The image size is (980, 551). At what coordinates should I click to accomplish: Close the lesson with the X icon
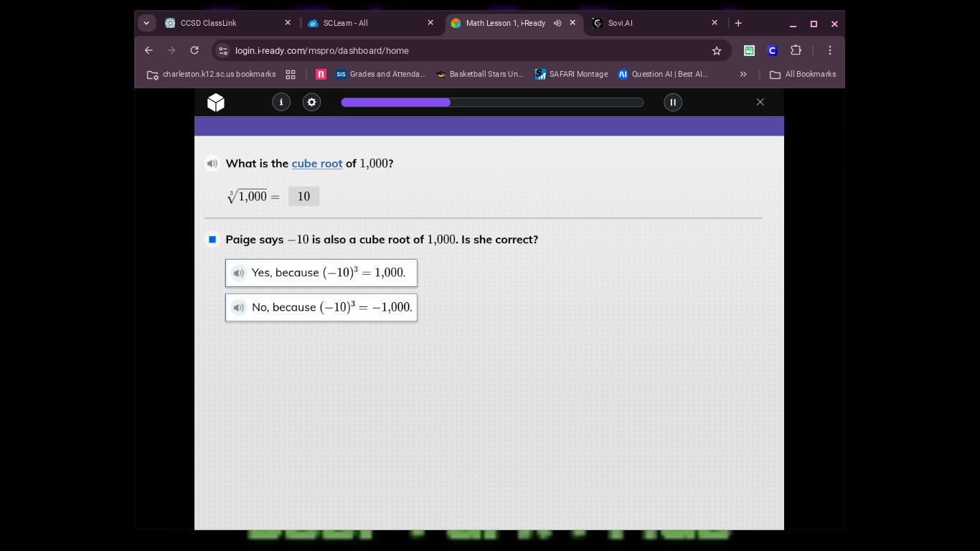pos(760,102)
